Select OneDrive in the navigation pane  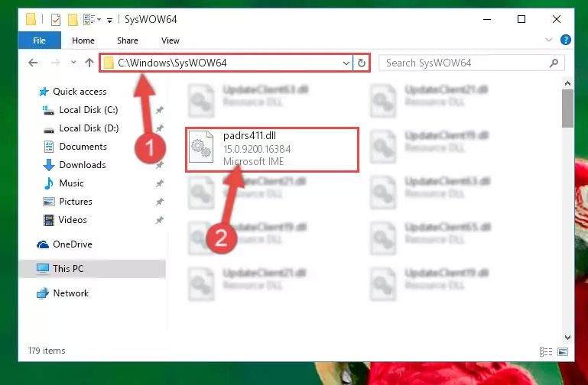73,244
